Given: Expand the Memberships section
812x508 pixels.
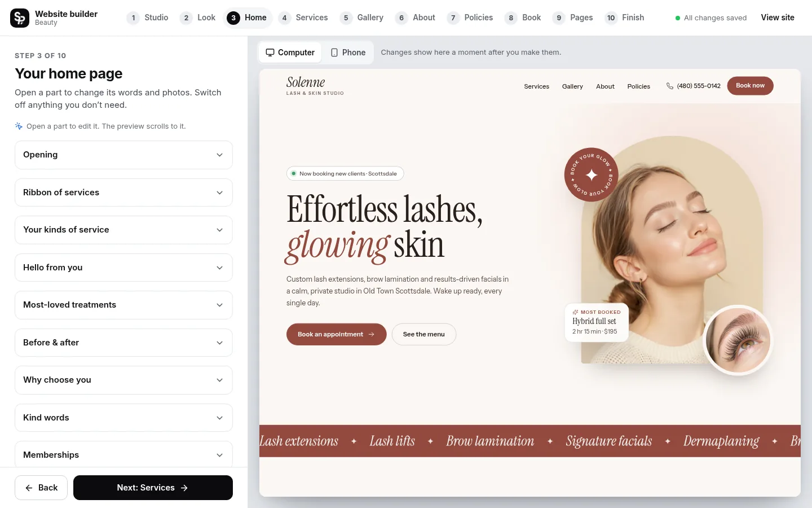Looking at the screenshot, I should (x=123, y=454).
